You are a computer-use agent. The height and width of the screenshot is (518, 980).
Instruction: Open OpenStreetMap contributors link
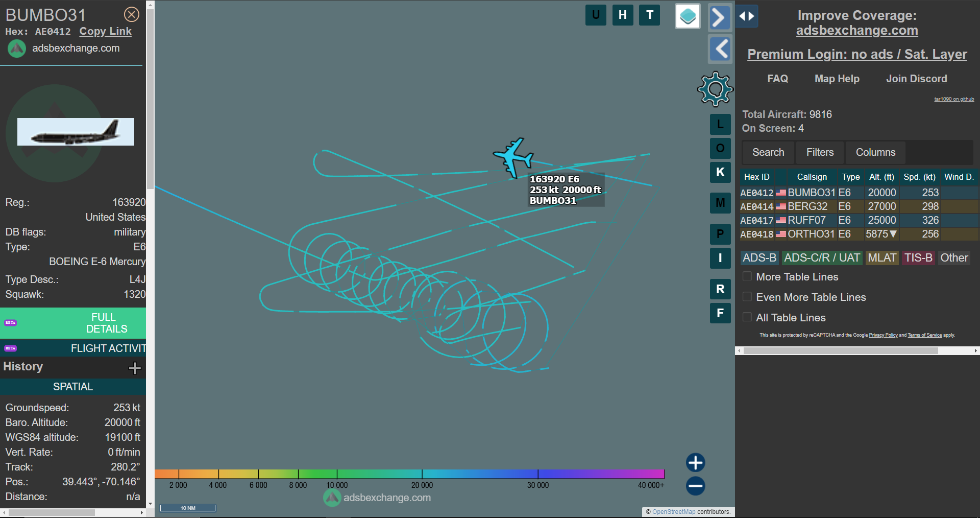(674, 511)
